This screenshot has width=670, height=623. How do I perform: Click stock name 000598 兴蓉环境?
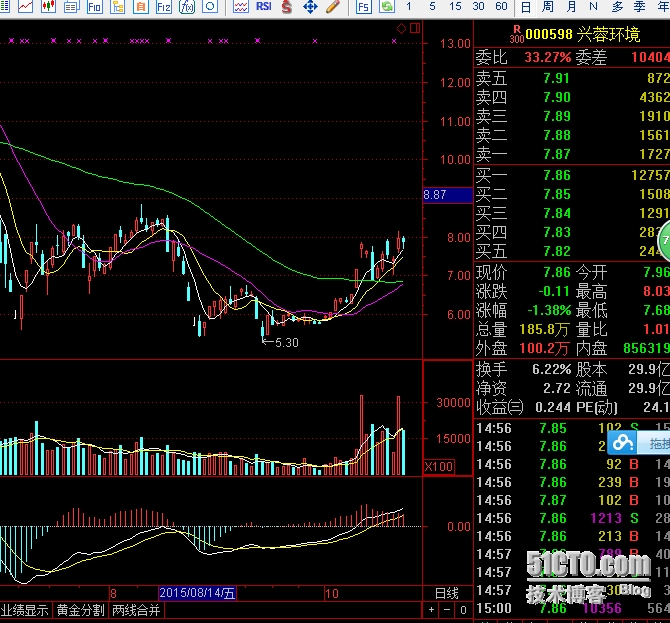(x=583, y=34)
